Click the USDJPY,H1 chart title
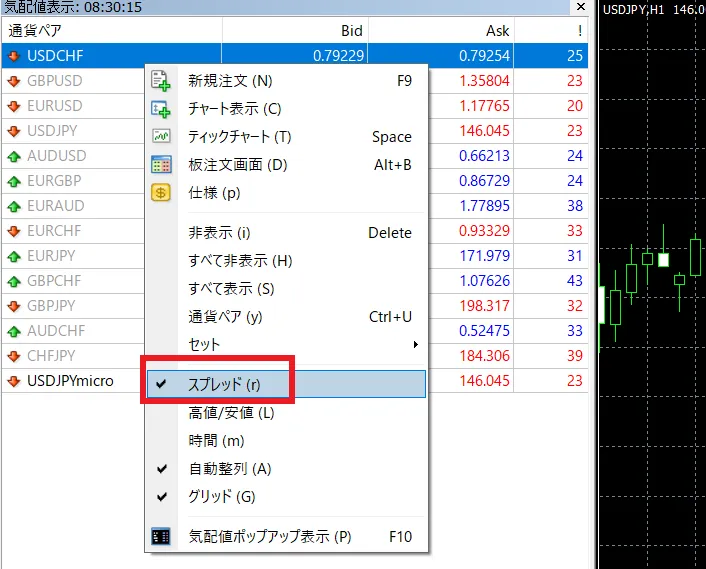The image size is (706, 569). [633, 9]
